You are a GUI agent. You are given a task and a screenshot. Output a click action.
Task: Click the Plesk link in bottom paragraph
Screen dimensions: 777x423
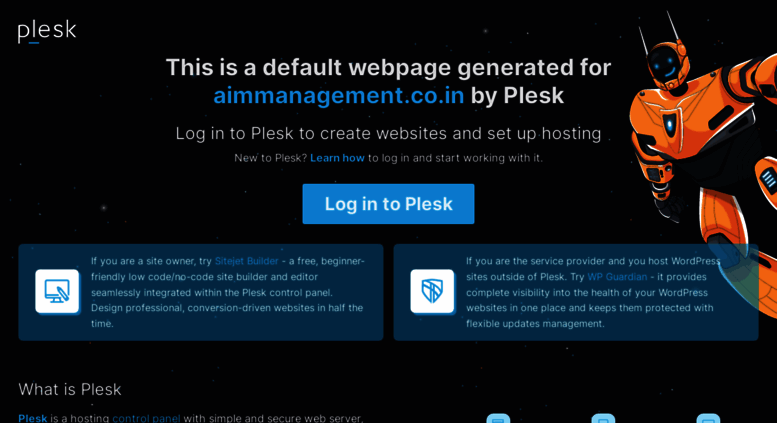[x=33, y=418]
